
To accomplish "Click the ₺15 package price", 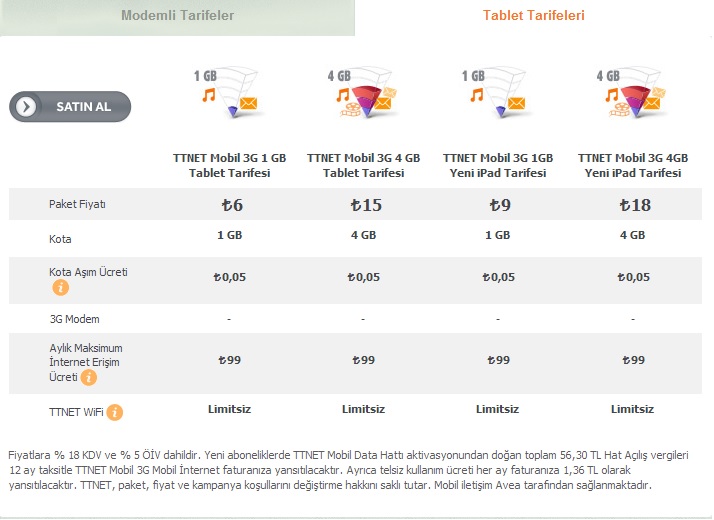I will tap(366, 205).
